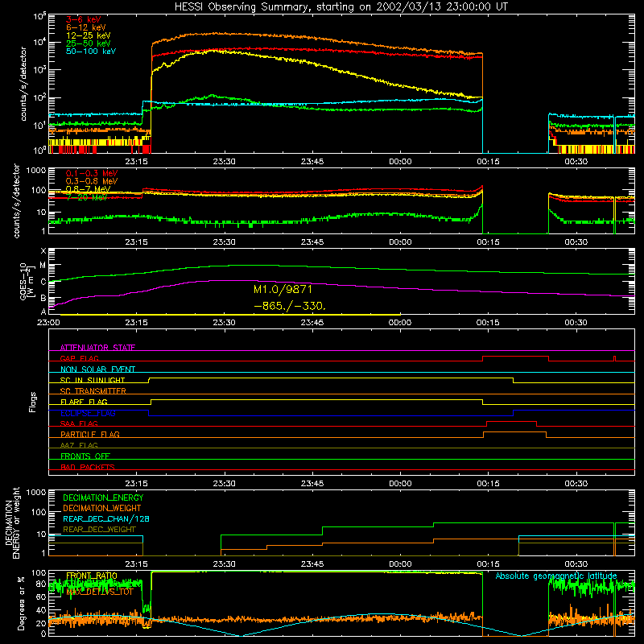Click the NON_SOLAR_EVENT flag label

point(97,369)
